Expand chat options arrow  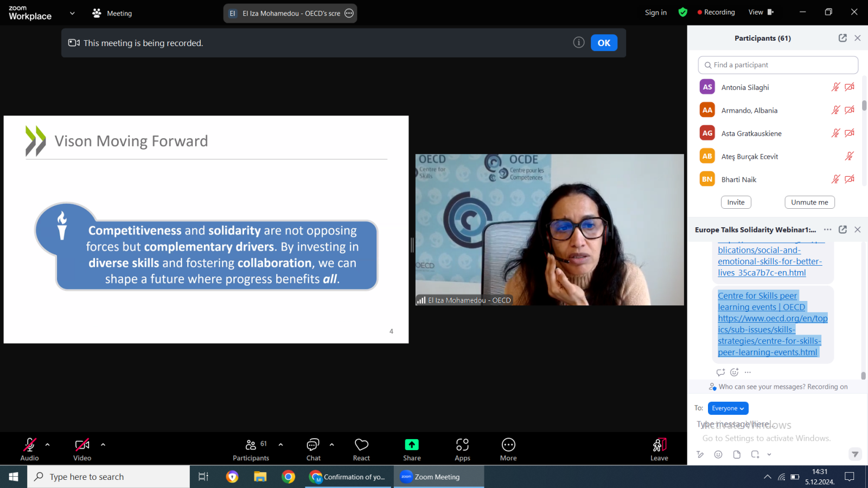tap(331, 445)
